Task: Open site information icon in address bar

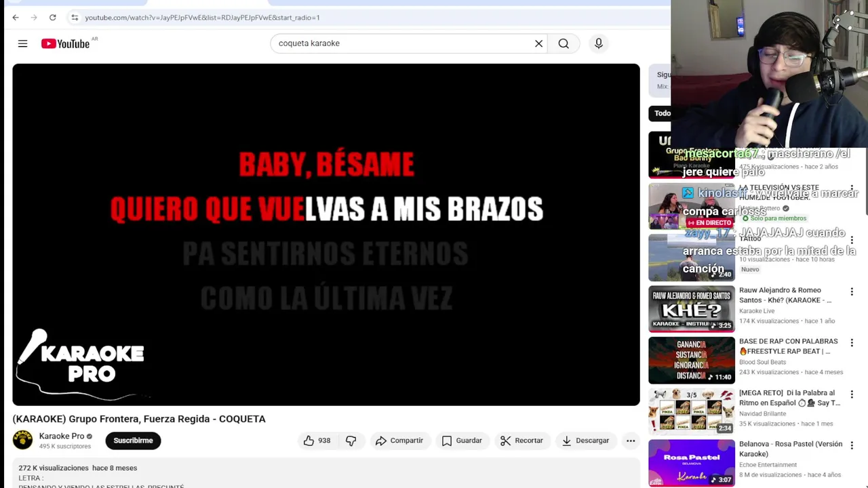Action: point(75,17)
